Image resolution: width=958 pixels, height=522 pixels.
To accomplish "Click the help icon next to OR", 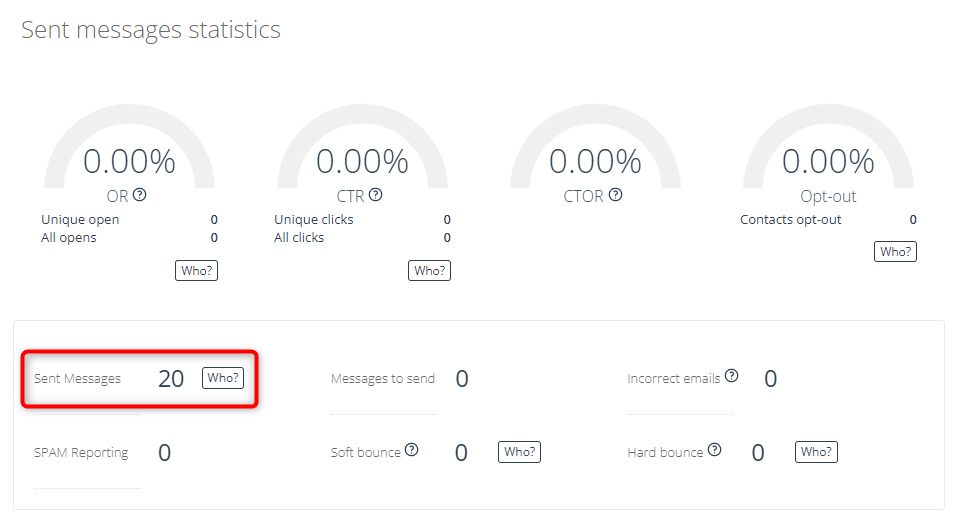I will point(140,194).
